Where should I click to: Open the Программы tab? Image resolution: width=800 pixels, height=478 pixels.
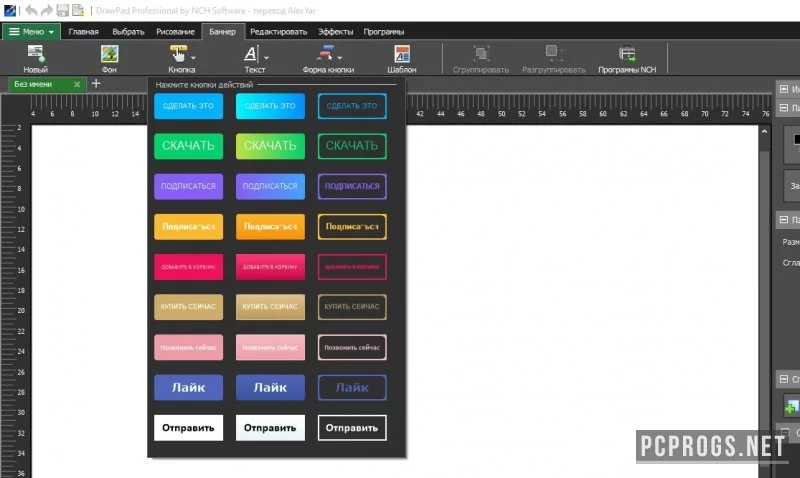point(384,32)
